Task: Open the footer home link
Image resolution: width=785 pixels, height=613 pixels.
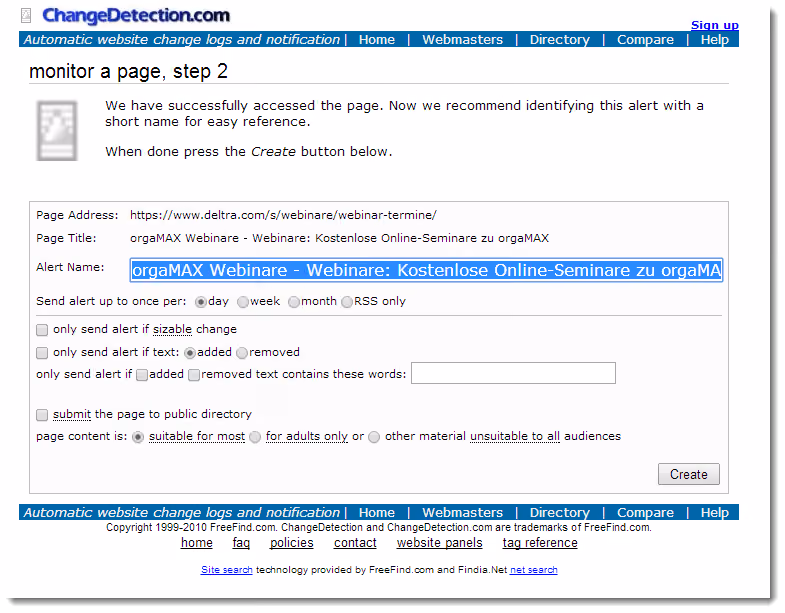Action: point(197,543)
